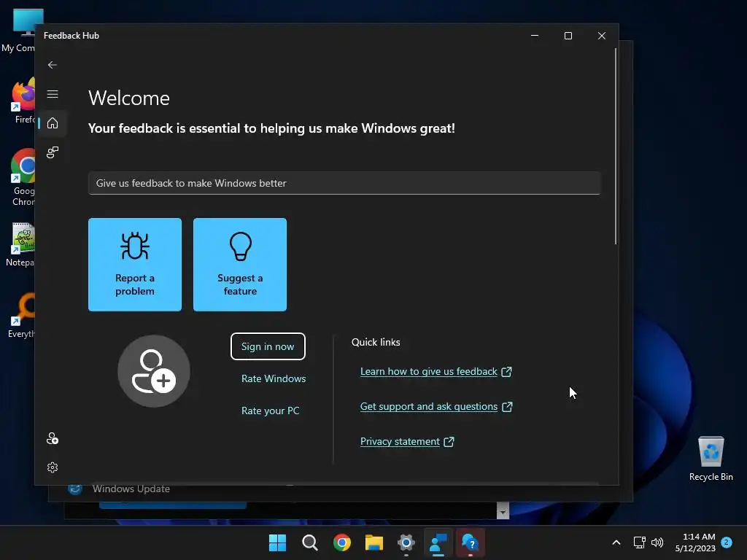Open File Explorer from the taskbar

374,542
